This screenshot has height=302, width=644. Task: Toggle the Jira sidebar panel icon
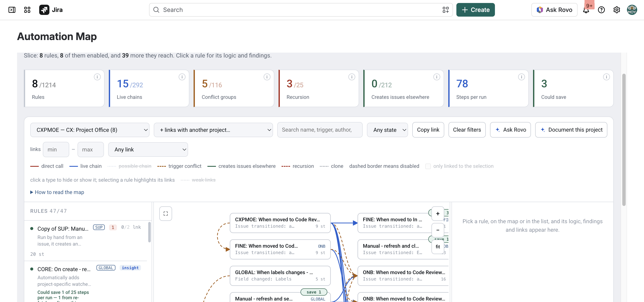tap(12, 10)
